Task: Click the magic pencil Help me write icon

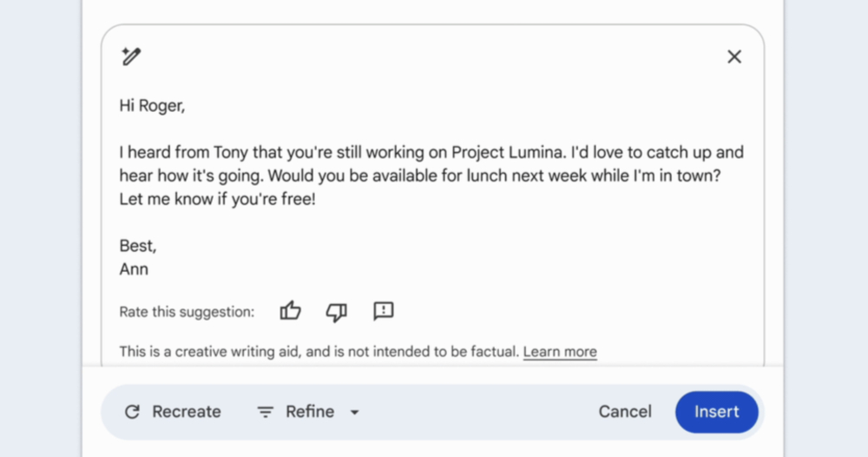Action: pyautogui.click(x=131, y=56)
